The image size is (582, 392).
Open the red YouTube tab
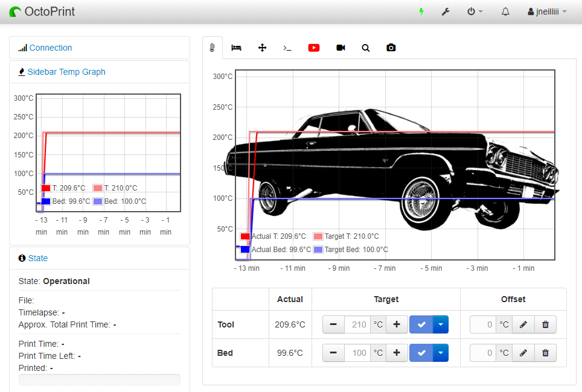[x=314, y=48]
